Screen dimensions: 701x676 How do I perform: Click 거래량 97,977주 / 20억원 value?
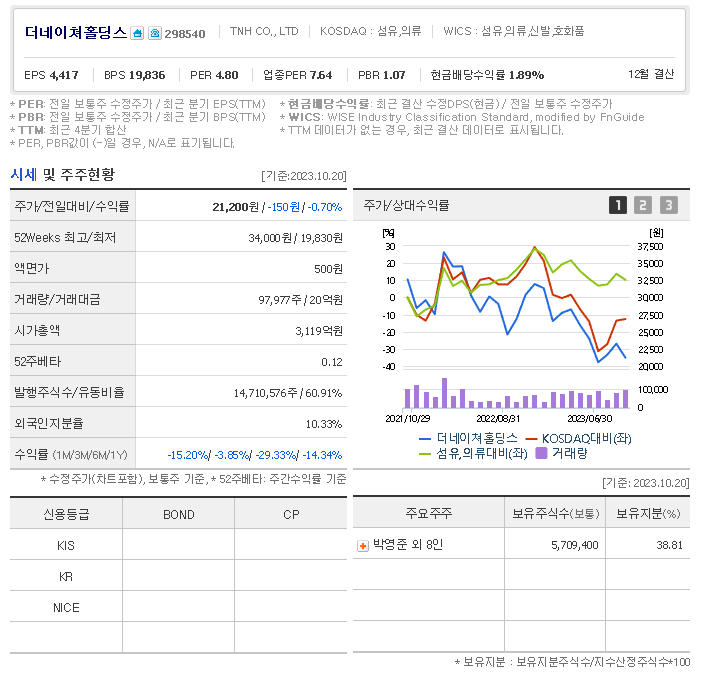click(x=300, y=300)
